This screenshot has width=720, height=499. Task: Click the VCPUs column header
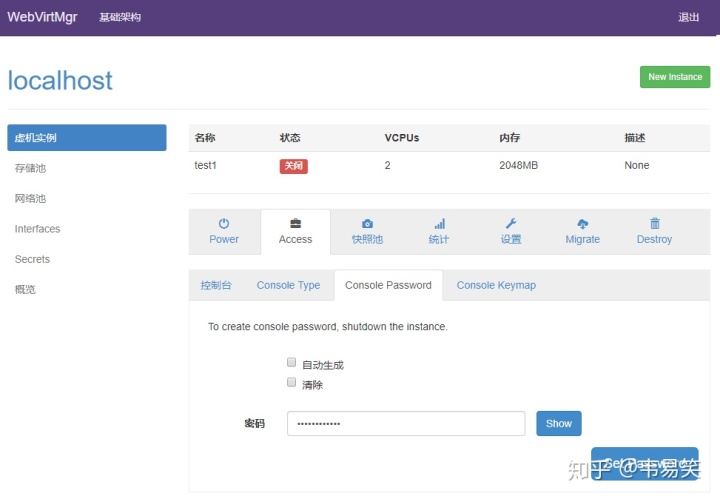[x=402, y=138]
